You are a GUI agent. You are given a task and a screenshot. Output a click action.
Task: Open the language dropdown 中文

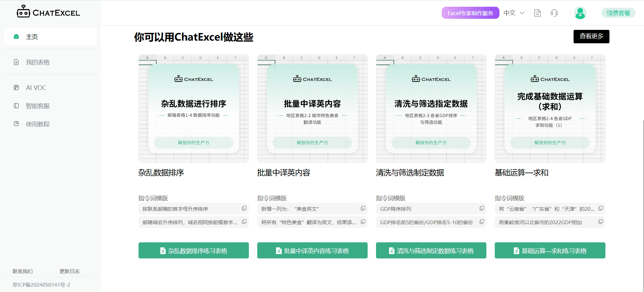pos(514,13)
